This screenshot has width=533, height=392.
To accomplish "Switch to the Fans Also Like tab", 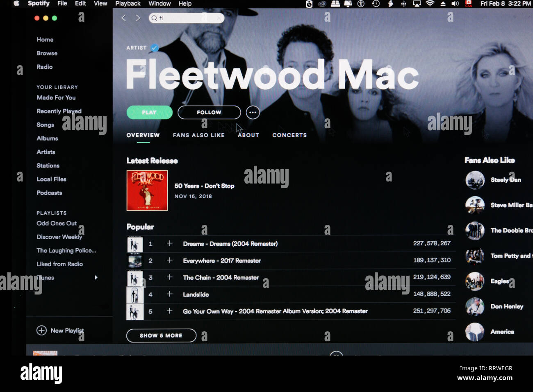I will tap(199, 135).
